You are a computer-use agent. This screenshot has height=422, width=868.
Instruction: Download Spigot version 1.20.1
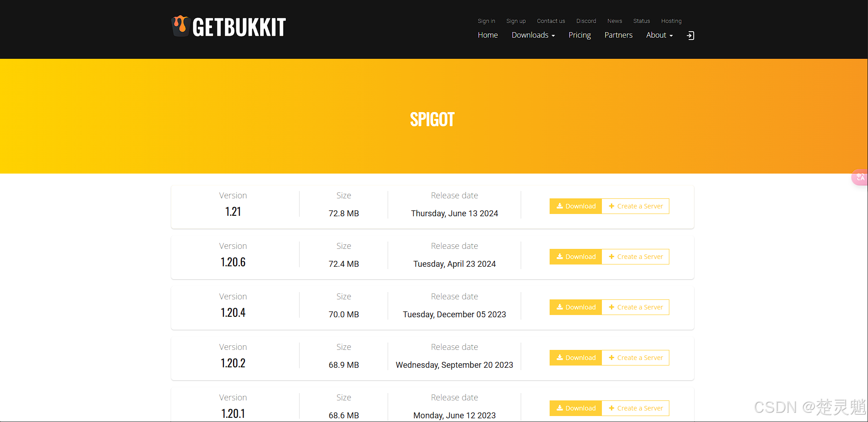tap(576, 408)
